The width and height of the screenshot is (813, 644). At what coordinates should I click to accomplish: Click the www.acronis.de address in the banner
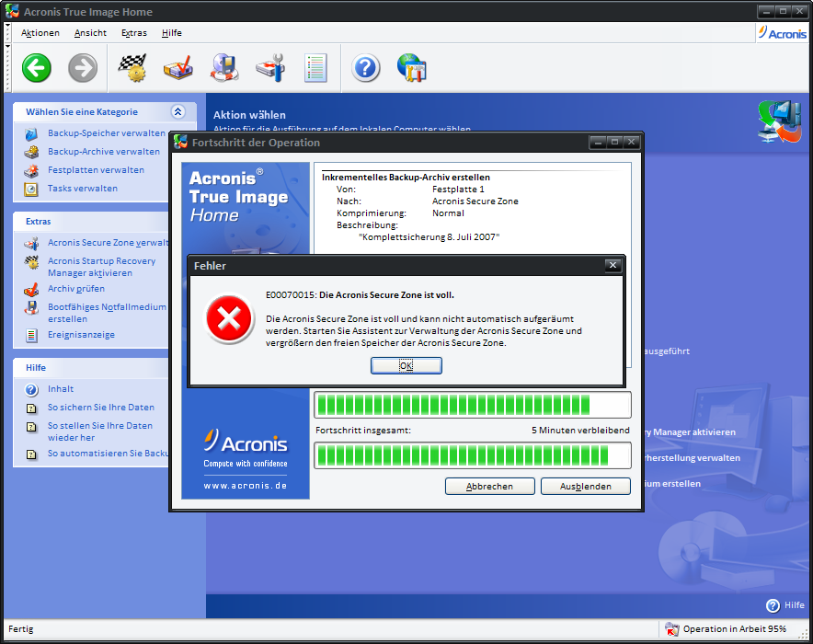(x=246, y=486)
